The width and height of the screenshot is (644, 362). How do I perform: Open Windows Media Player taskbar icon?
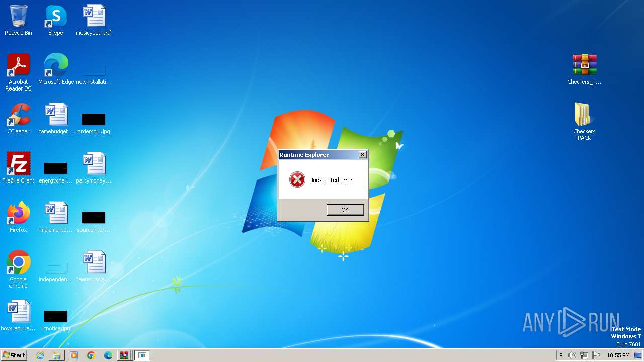(74, 355)
